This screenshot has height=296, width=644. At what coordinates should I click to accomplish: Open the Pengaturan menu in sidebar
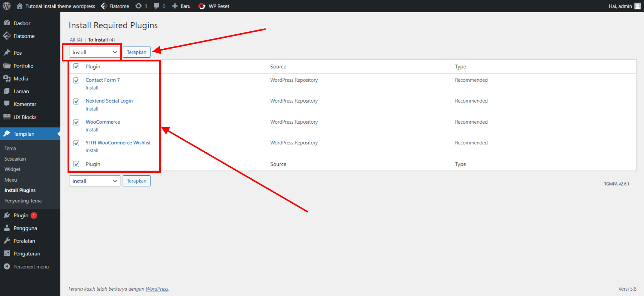[26, 254]
